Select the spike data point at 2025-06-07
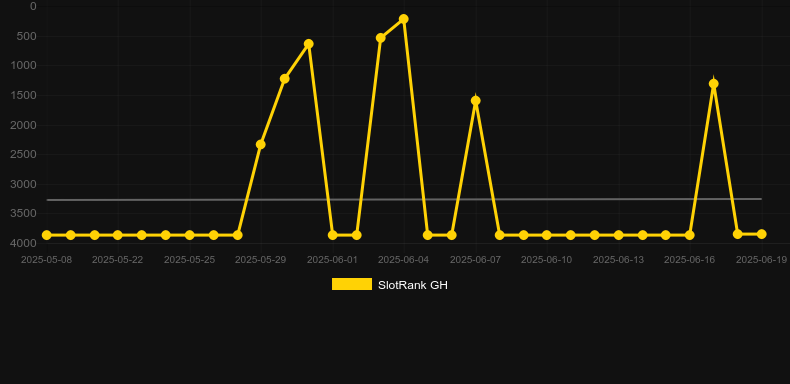 coord(476,101)
